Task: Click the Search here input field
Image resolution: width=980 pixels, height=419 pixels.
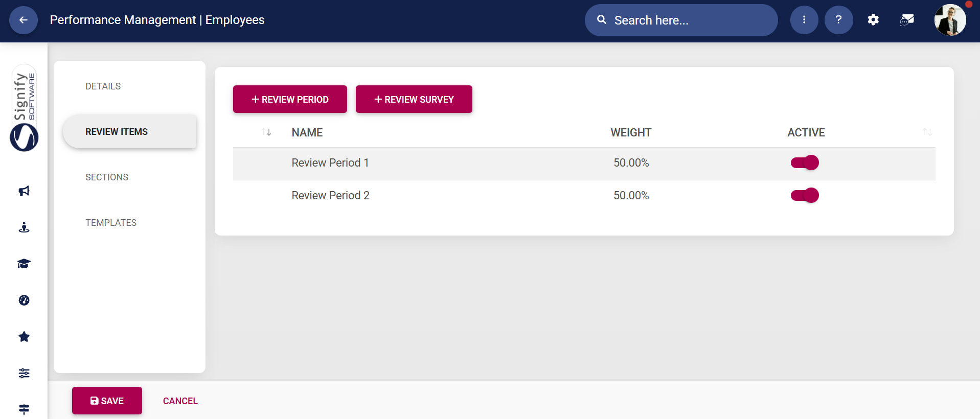Action: 685,20
